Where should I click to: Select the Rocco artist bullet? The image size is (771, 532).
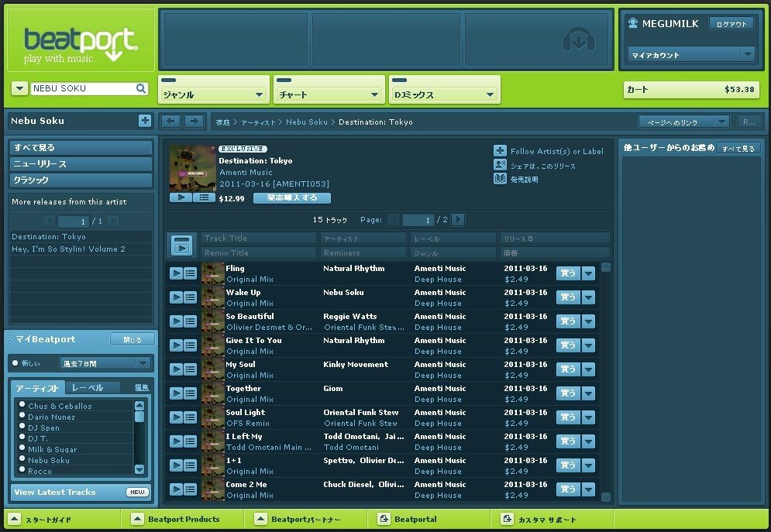coord(22,469)
